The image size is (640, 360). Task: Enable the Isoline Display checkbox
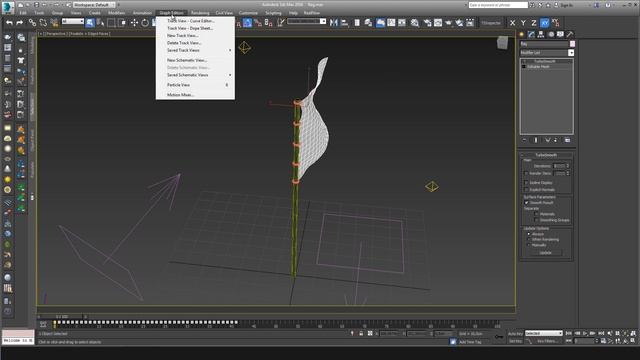(526, 183)
